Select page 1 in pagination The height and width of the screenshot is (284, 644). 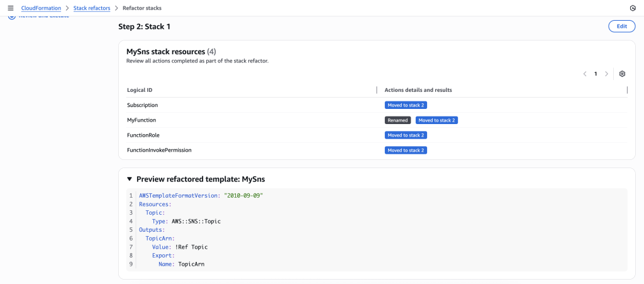tap(596, 74)
